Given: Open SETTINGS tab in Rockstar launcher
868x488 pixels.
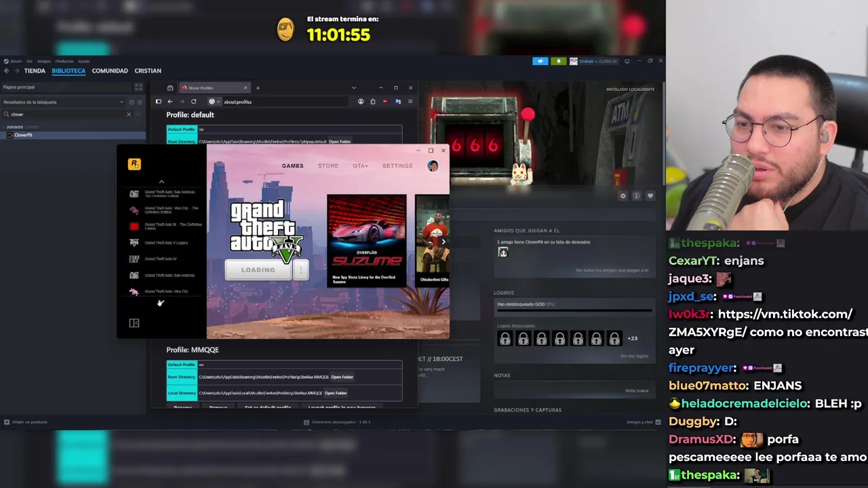Looking at the screenshot, I should pos(397,166).
